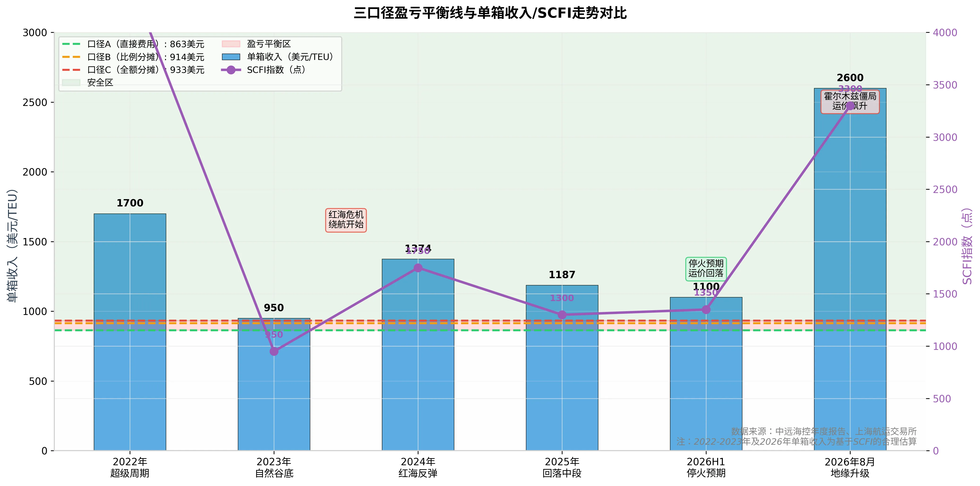Screen dimensions: 980x486
Task: Click the 2022年 blue revenue bar
Action: (x=130, y=332)
